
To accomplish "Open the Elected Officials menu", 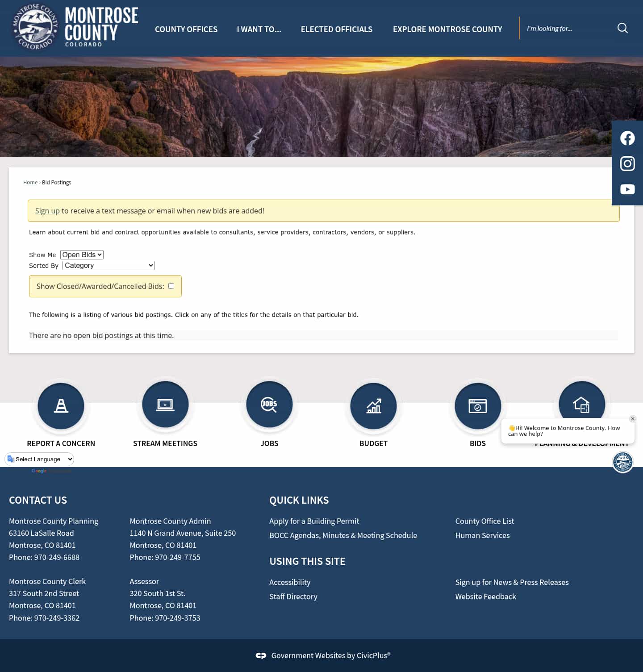I will point(337,29).
